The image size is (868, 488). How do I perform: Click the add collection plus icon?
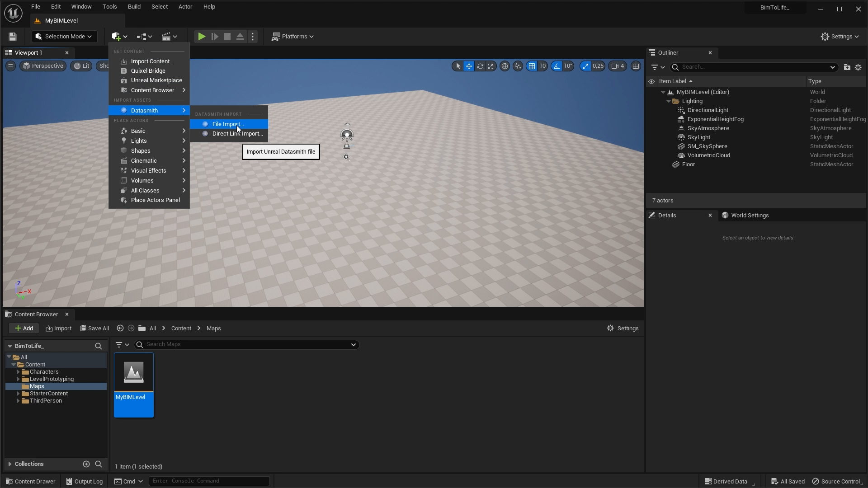click(86, 464)
